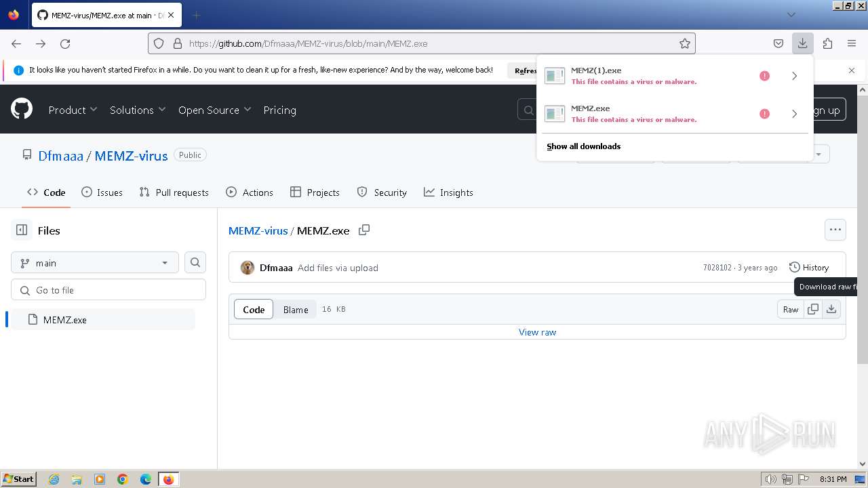Switch to the Pull requests tab
The width and height of the screenshot is (868, 488).
point(174,192)
